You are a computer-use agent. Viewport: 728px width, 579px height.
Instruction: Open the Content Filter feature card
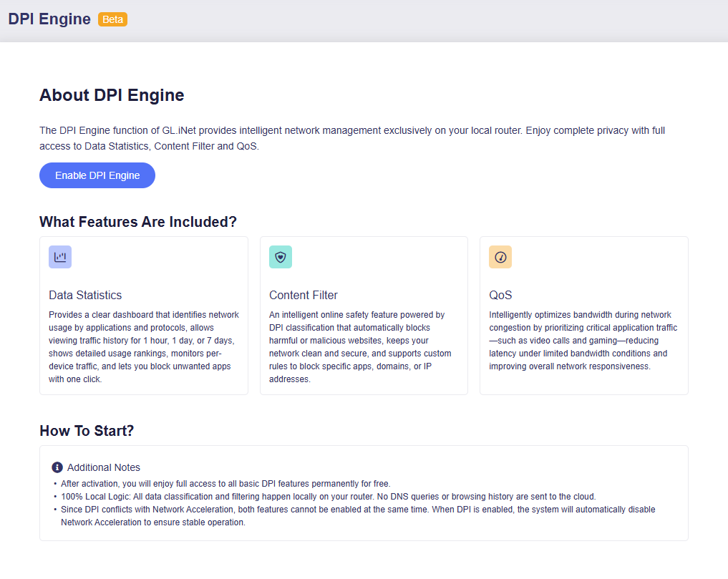click(364, 315)
